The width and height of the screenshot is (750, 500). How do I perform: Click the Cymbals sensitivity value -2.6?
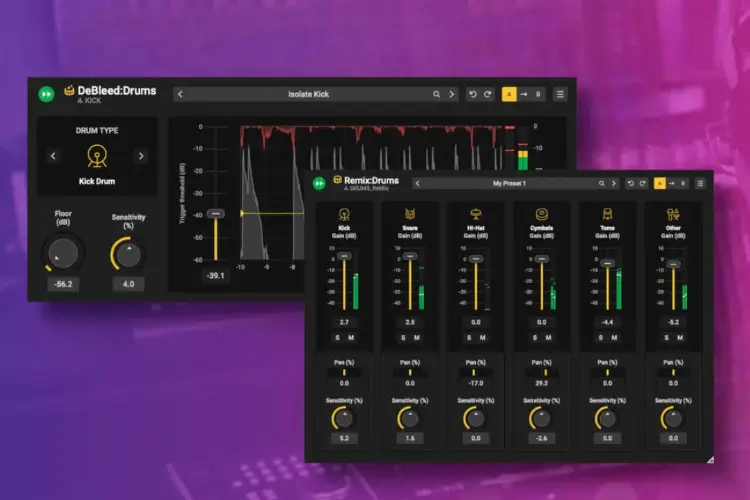(x=541, y=438)
